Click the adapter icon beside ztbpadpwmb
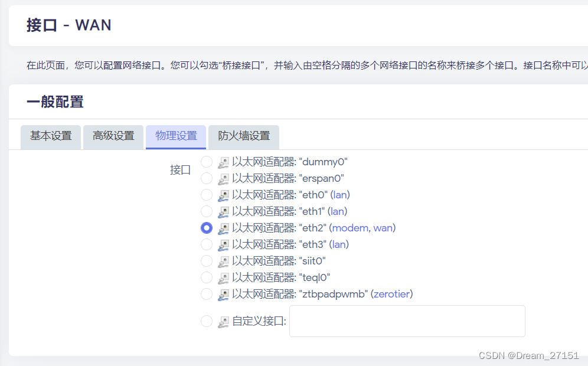This screenshot has width=588, height=366. pos(223,295)
